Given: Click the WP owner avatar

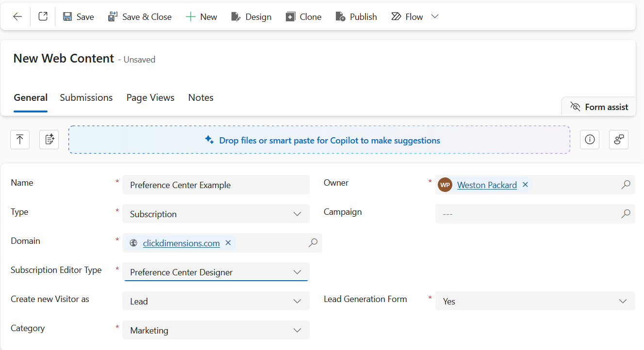Looking at the screenshot, I should tap(445, 185).
